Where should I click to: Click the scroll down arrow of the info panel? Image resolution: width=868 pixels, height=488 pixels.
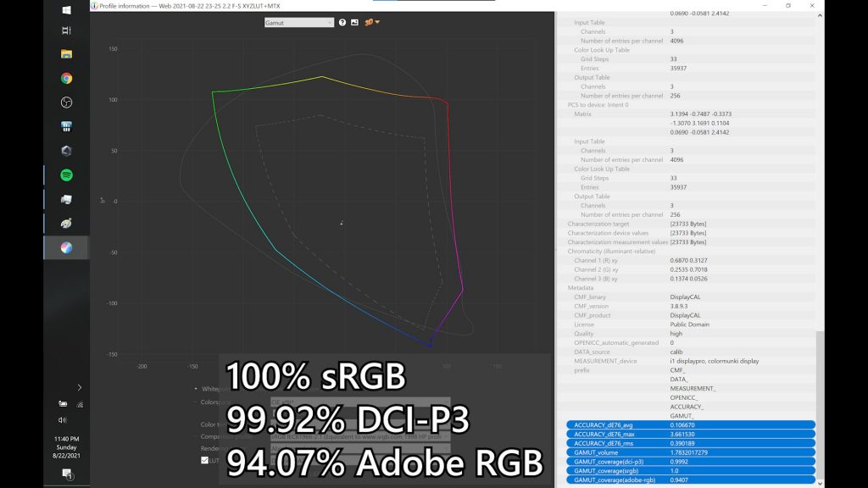(820, 484)
